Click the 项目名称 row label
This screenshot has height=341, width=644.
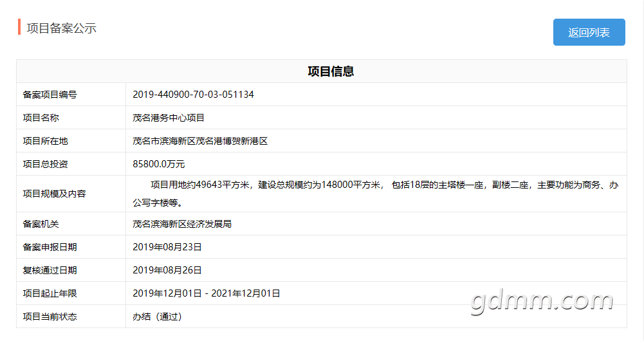tap(41, 118)
